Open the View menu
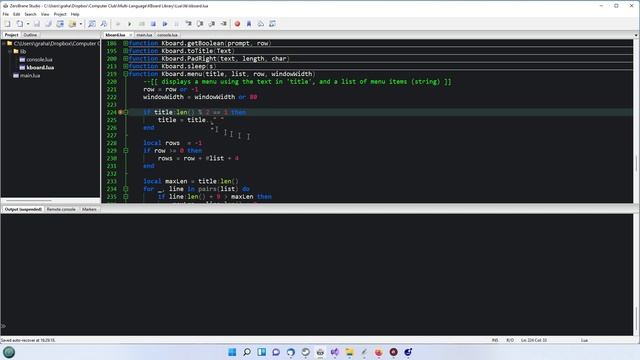This screenshot has width=640, height=360. [x=45, y=14]
